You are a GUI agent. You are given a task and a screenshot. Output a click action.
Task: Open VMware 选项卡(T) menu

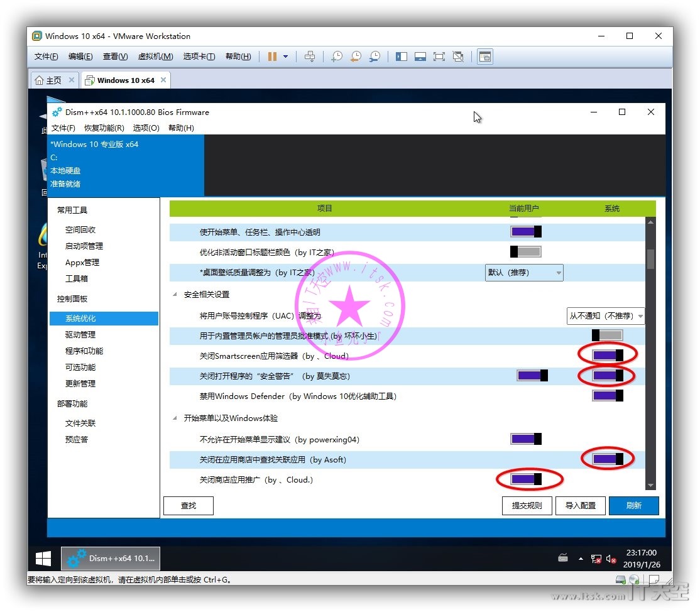tap(199, 57)
